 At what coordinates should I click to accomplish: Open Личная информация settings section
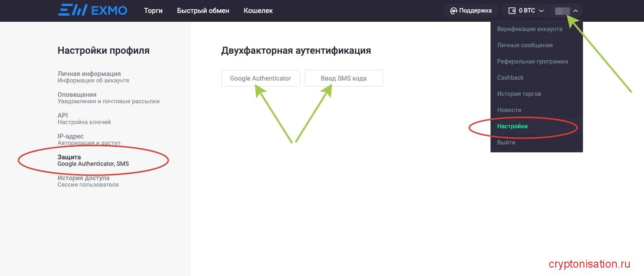click(89, 74)
